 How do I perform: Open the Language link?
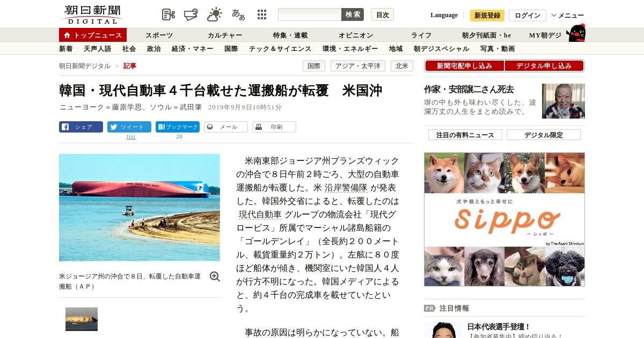pyautogui.click(x=444, y=15)
